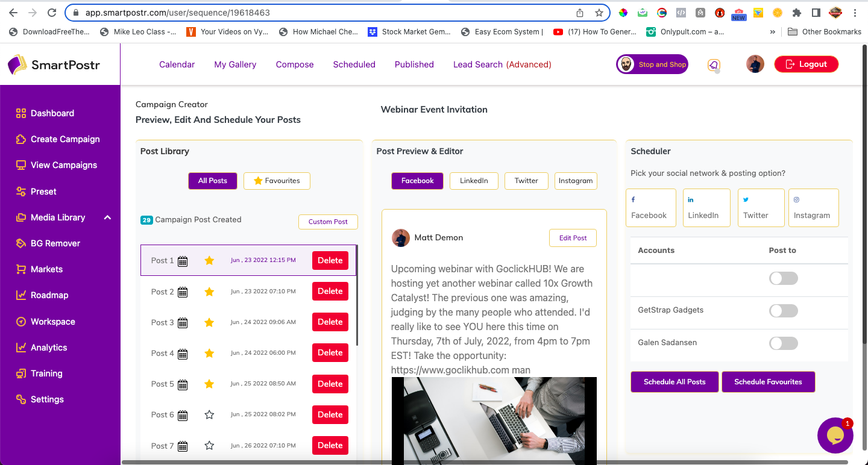Open the Chrome three-dot menu
The width and height of the screenshot is (868, 465).
click(856, 13)
